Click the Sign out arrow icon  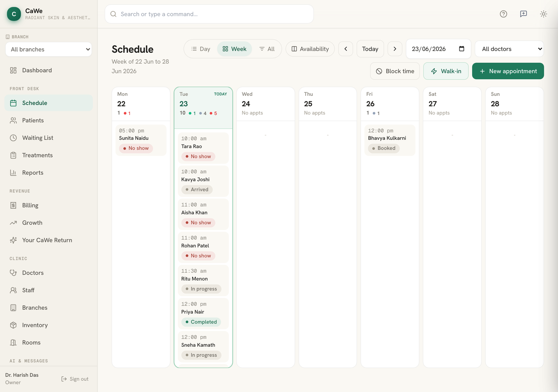pos(64,379)
